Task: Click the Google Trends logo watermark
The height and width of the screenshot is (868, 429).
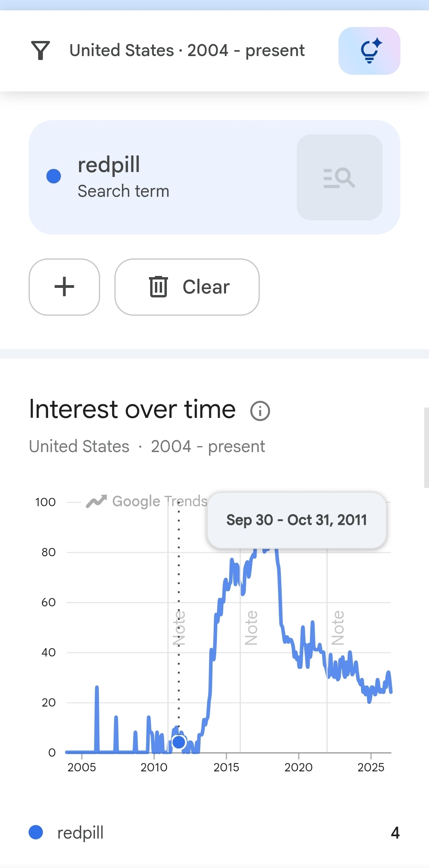Action: (x=147, y=501)
